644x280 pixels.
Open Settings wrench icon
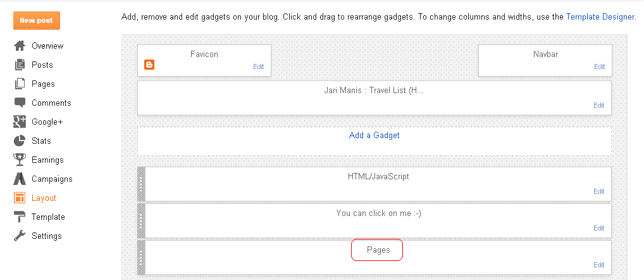click(x=20, y=236)
